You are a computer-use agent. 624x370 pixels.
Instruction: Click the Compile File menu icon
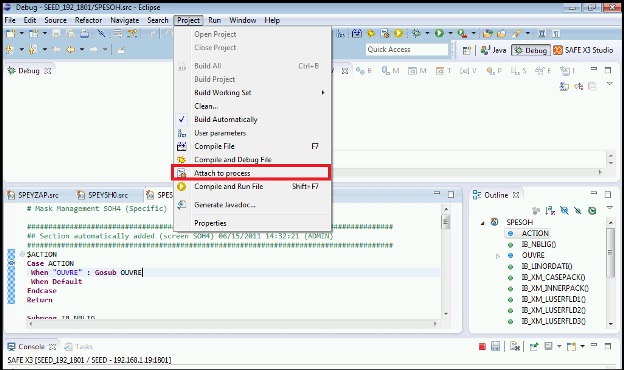tap(181, 146)
